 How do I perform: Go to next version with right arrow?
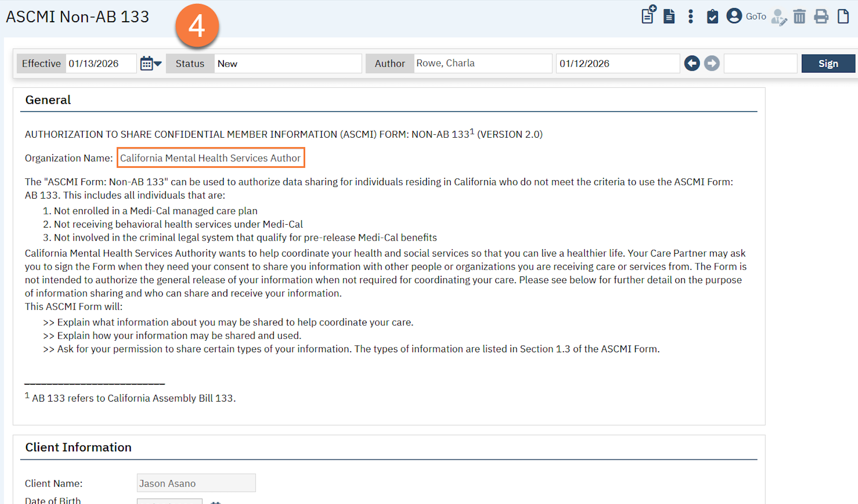coord(711,63)
